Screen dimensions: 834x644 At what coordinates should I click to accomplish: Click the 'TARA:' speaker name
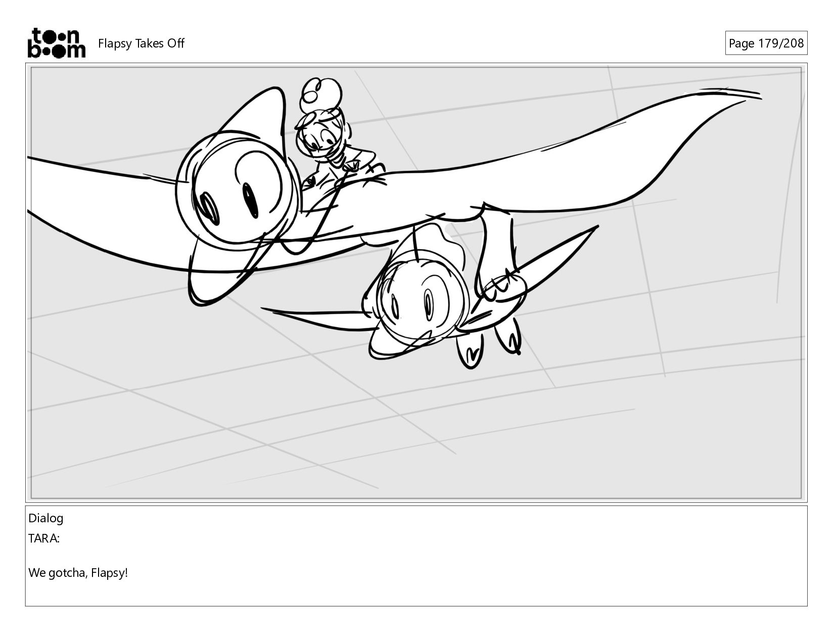pyautogui.click(x=44, y=539)
